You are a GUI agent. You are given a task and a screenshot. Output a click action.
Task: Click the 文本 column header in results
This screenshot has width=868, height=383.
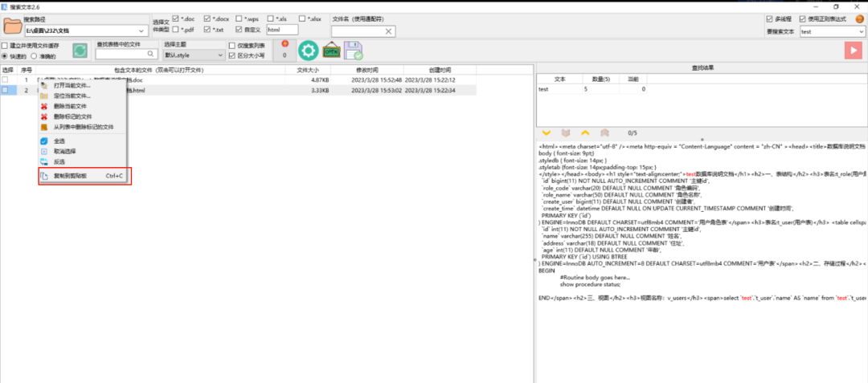(559, 79)
